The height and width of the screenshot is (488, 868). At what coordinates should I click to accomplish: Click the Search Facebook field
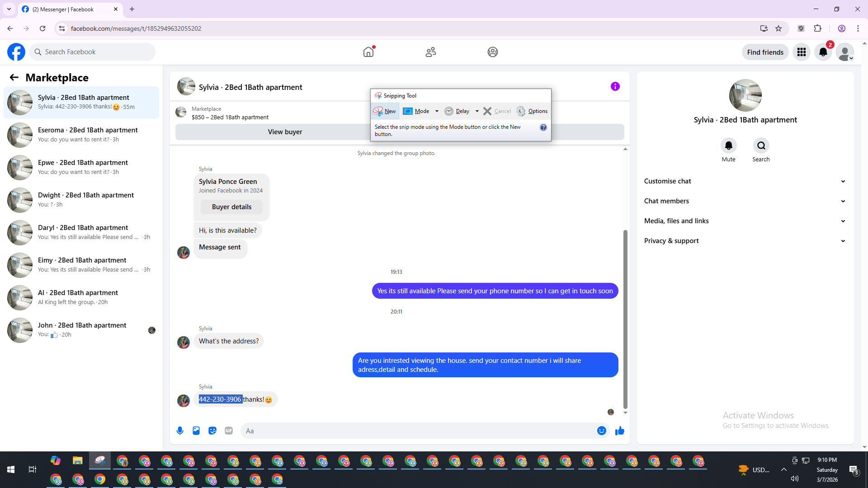93,52
